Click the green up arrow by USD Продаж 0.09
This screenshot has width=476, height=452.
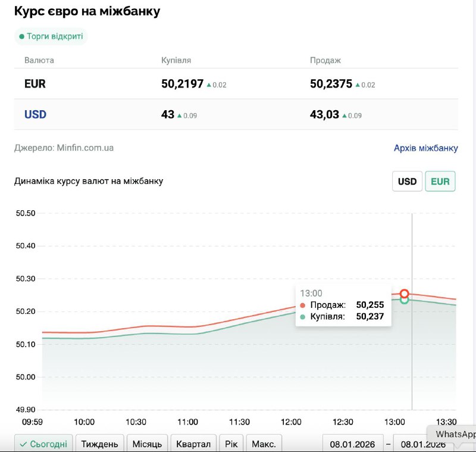pos(345,116)
